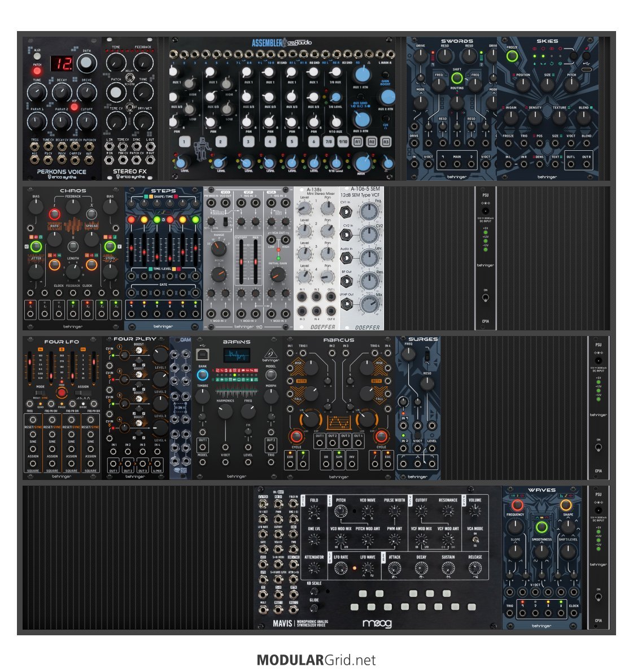633x672 pixels.
Task: Click the PATCH encoder on Stereo FX
Action: pyautogui.click(x=116, y=92)
